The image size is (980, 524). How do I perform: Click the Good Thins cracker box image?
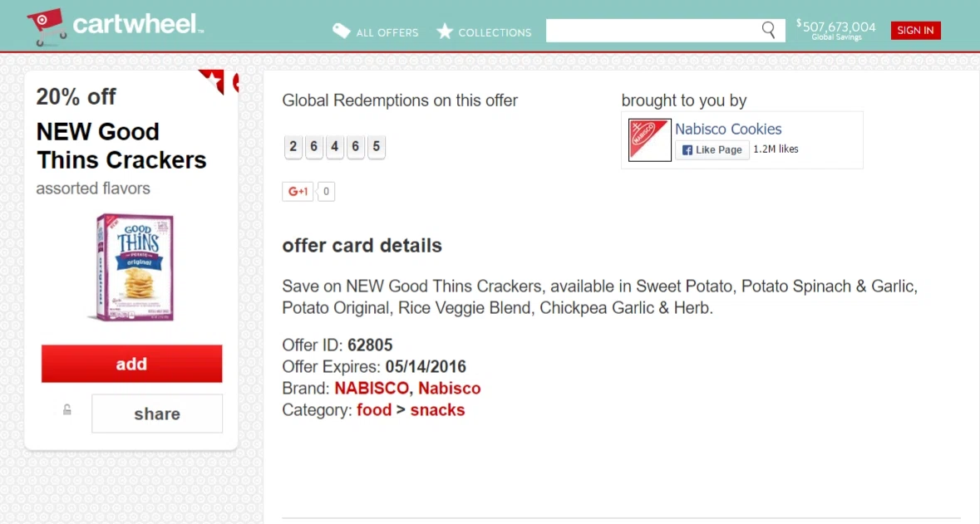point(133,267)
